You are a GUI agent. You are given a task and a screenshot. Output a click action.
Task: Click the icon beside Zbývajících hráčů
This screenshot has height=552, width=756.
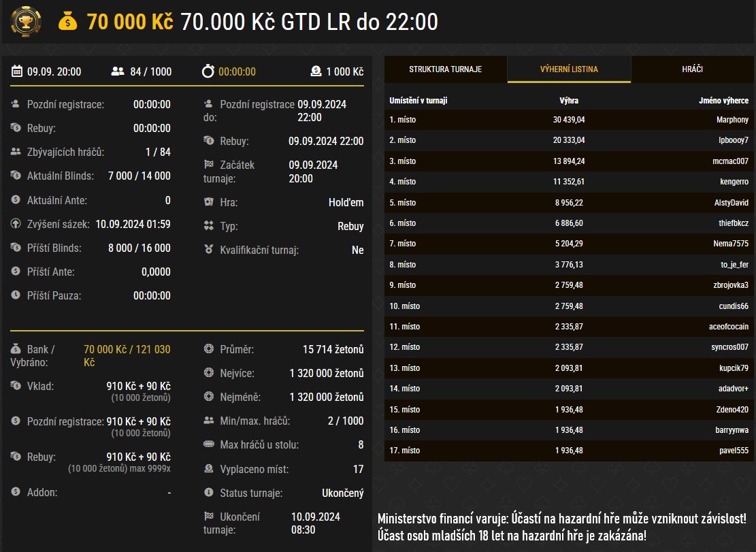pyautogui.click(x=16, y=151)
